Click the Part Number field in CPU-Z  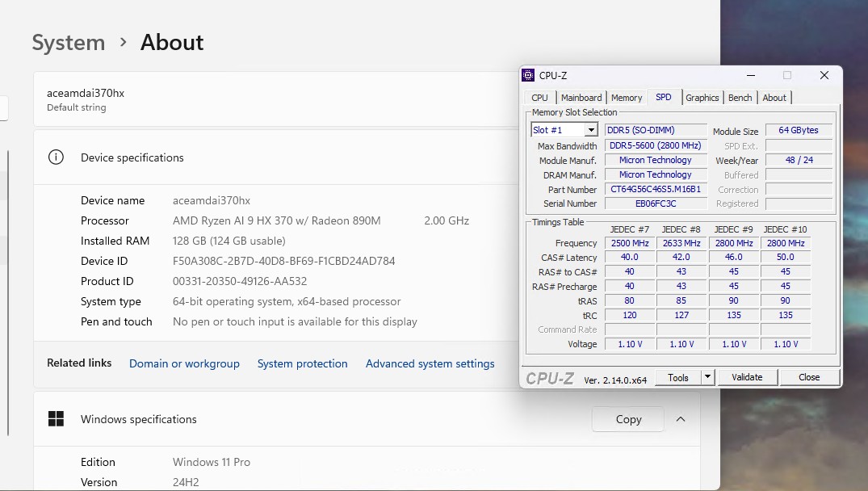[656, 189]
